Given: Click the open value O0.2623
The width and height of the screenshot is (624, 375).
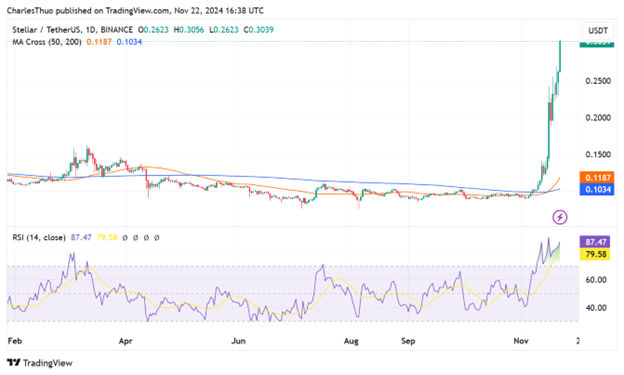Looking at the screenshot, I should point(153,29).
